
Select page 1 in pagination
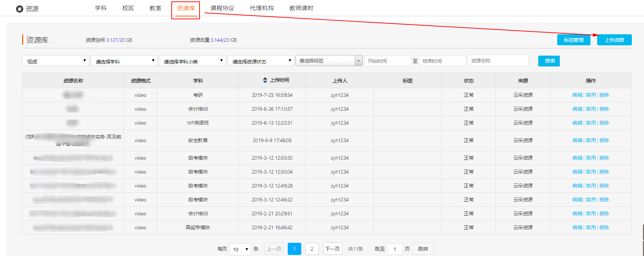coord(295,249)
